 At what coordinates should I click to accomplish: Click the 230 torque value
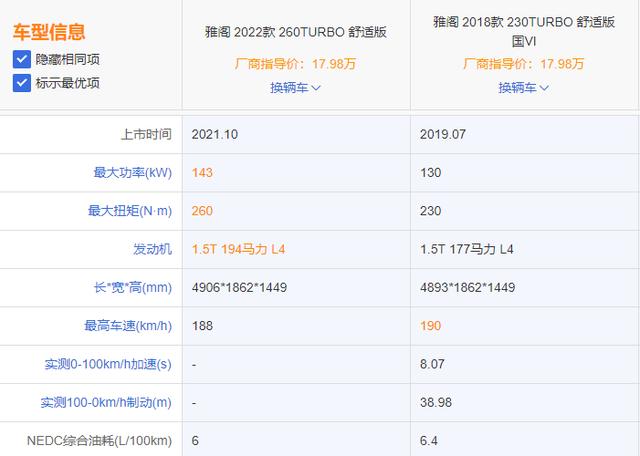point(431,211)
